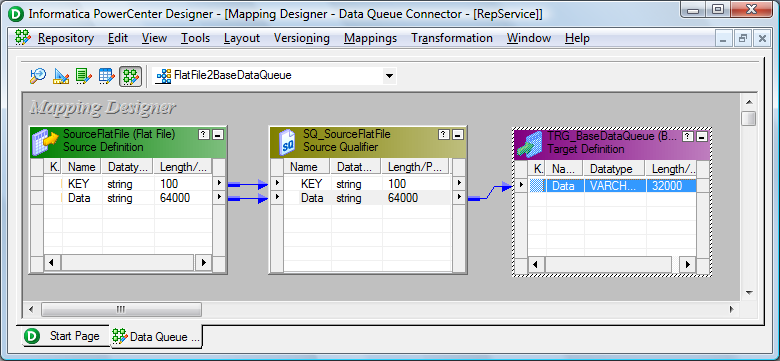Image resolution: width=780 pixels, height=361 pixels.
Task: Open the Source Analyzer tool icon
Action: [x=38, y=76]
